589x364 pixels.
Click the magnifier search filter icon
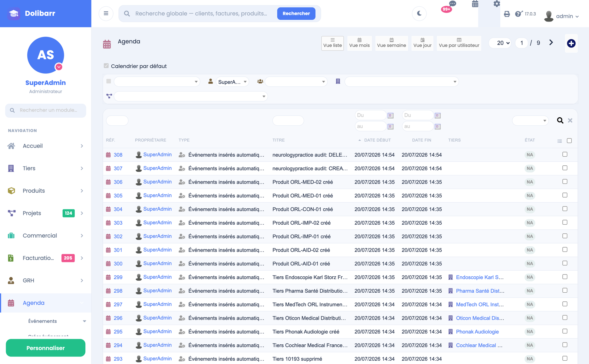560,120
